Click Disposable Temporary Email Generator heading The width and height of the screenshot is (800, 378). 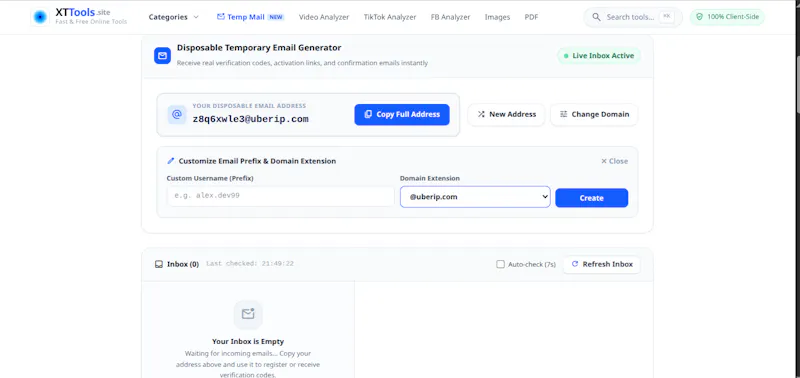click(259, 48)
